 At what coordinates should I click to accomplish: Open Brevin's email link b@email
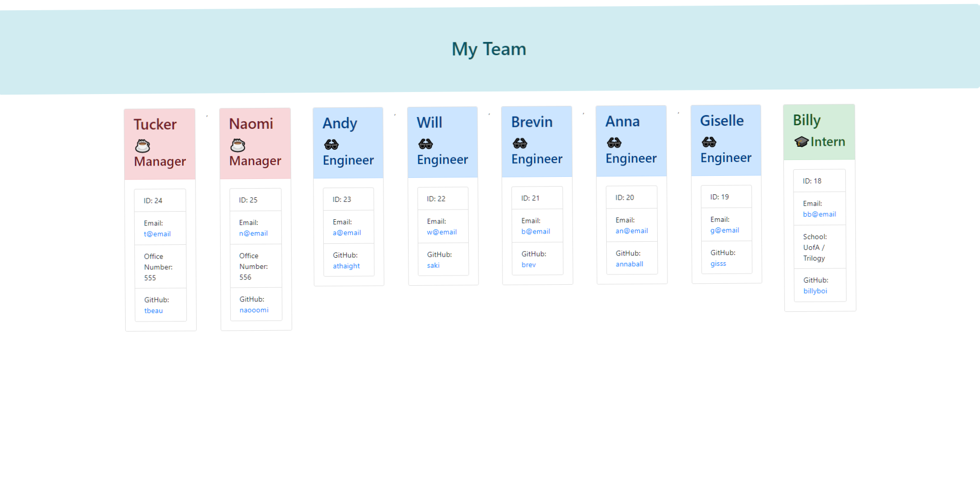(536, 231)
